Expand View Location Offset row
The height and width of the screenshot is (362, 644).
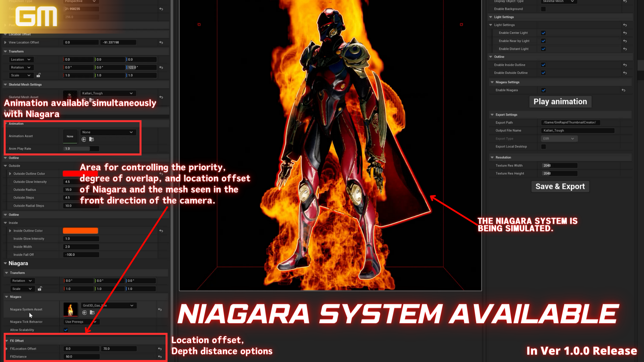[x=5, y=43]
